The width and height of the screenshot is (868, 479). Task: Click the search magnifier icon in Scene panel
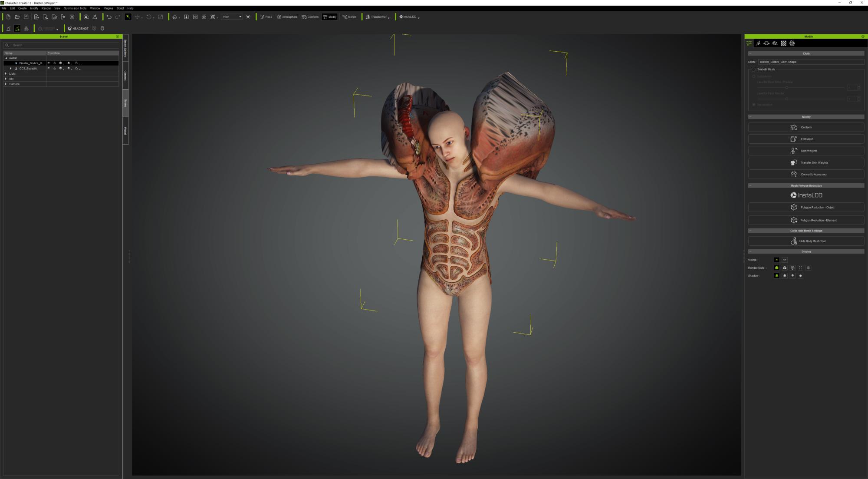tap(7, 45)
